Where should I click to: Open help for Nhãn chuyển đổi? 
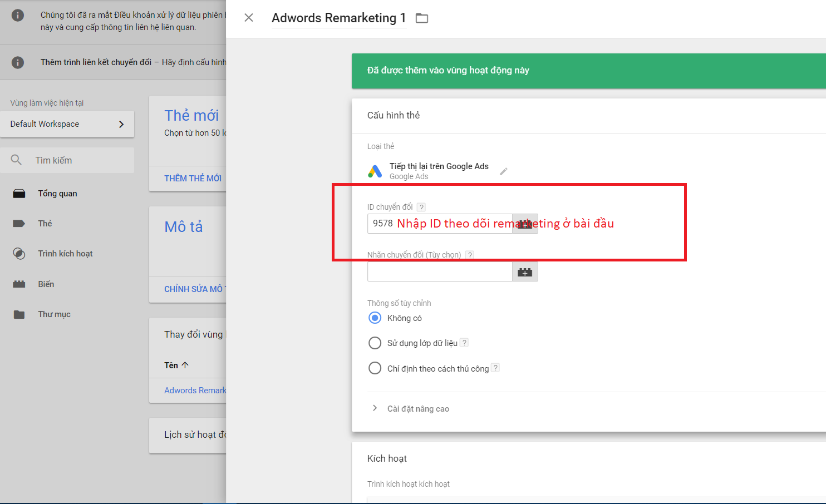point(470,255)
